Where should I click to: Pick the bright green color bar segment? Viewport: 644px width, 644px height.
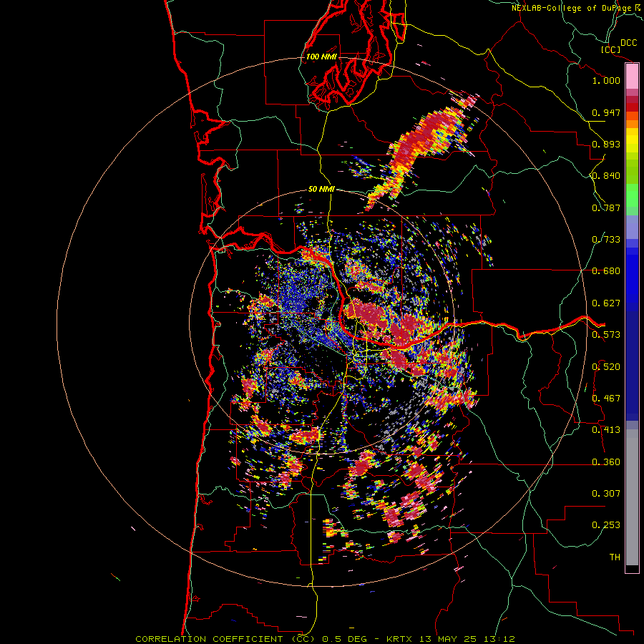pos(632,195)
